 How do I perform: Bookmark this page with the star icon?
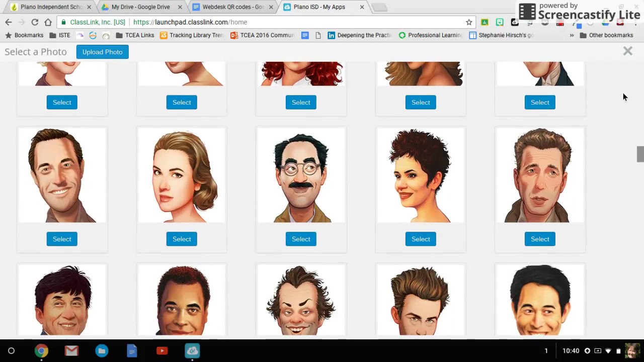pos(469,22)
